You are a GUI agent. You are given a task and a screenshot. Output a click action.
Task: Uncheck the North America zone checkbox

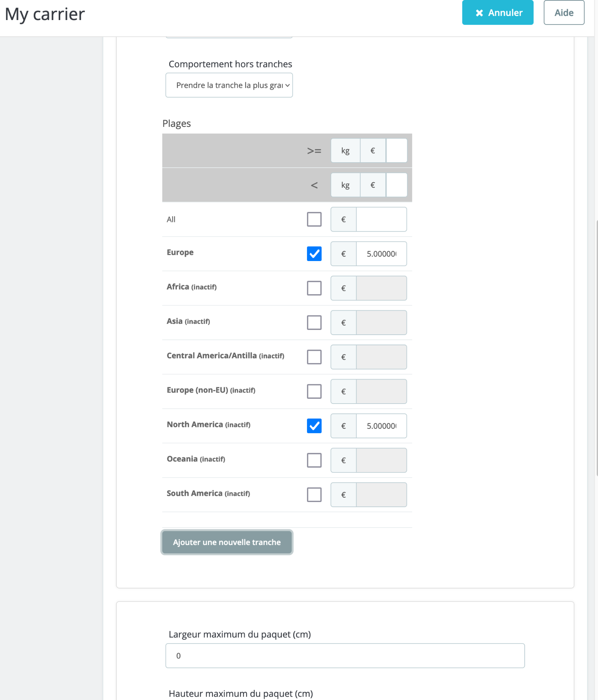point(314,426)
